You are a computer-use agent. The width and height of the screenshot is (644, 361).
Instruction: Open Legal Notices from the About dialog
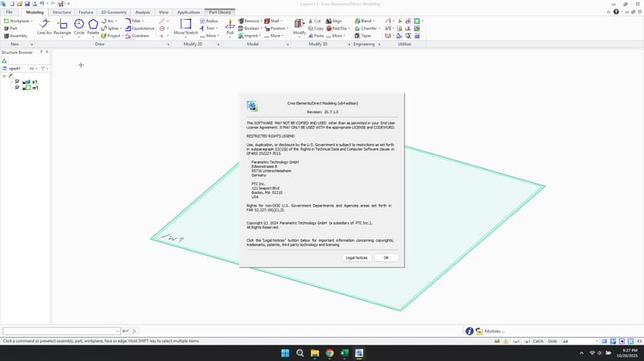point(356,257)
